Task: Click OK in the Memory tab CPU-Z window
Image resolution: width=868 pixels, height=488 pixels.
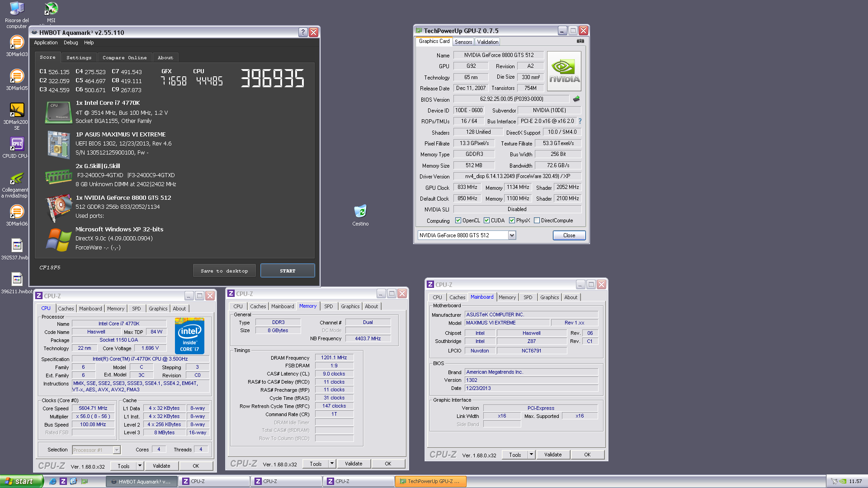Action: point(388,464)
